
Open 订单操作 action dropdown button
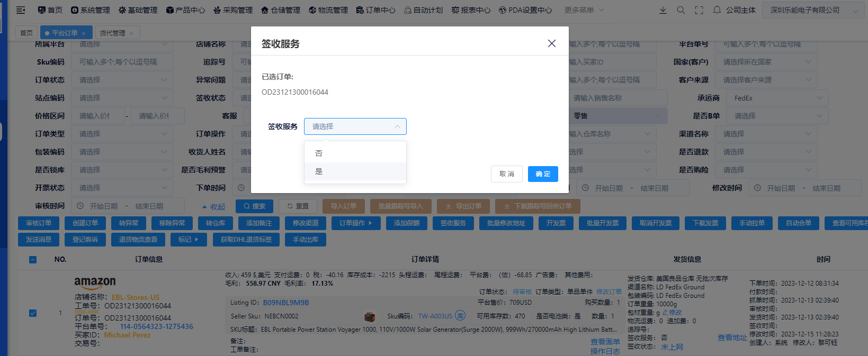355,223
